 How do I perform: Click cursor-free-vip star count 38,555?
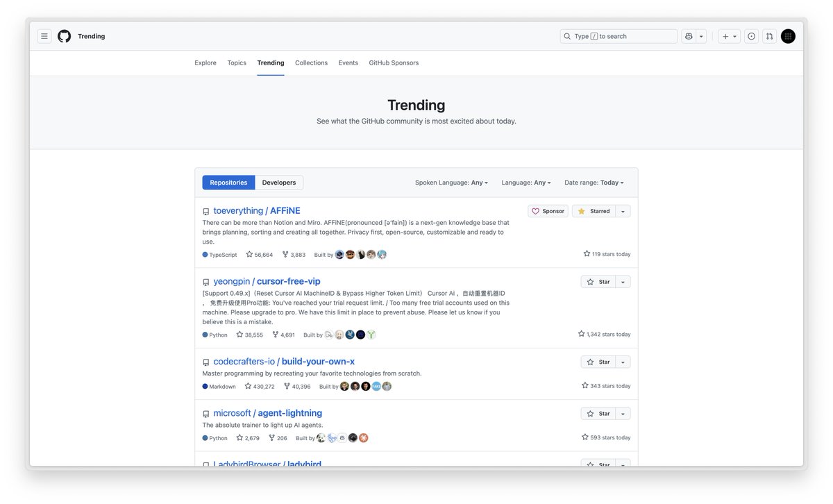point(250,335)
